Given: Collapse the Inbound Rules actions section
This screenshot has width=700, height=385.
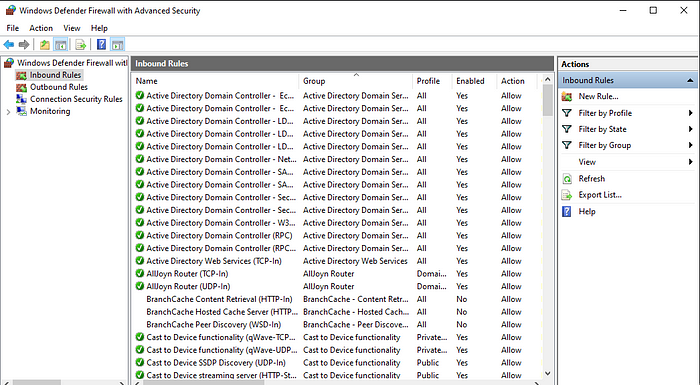Looking at the screenshot, I should pyautogui.click(x=690, y=80).
